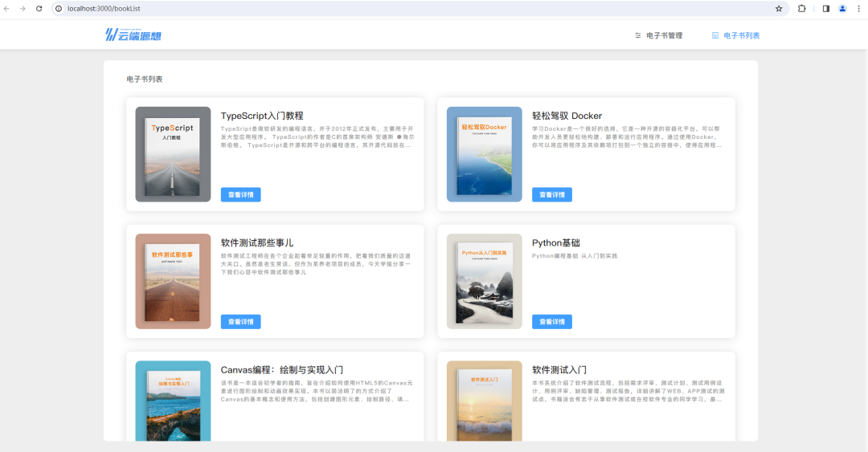
Task: Click the Canvas编程：绘制与实现入门 title
Action: point(282,369)
